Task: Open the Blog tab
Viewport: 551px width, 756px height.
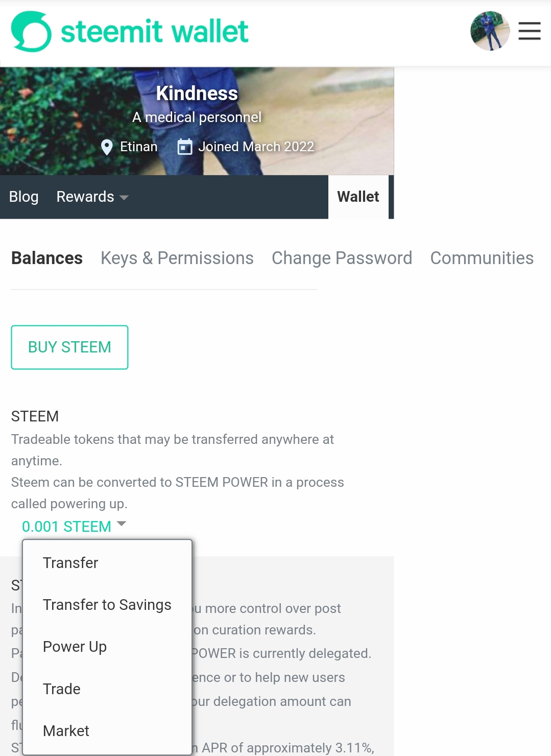Action: click(23, 197)
